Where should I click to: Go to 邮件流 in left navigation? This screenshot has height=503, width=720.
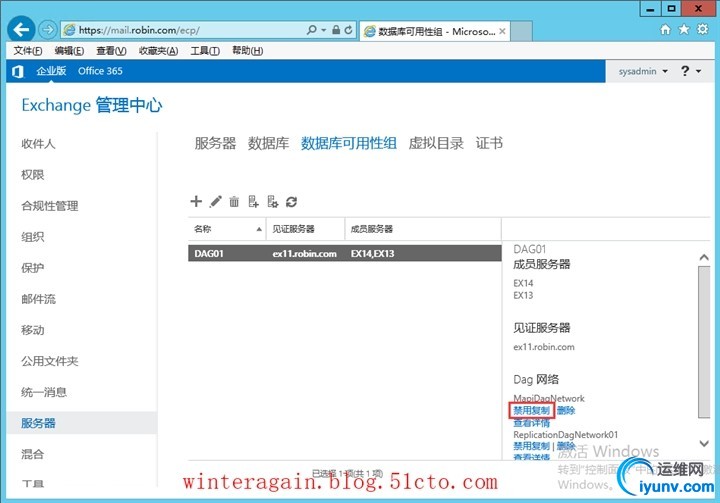point(38,299)
